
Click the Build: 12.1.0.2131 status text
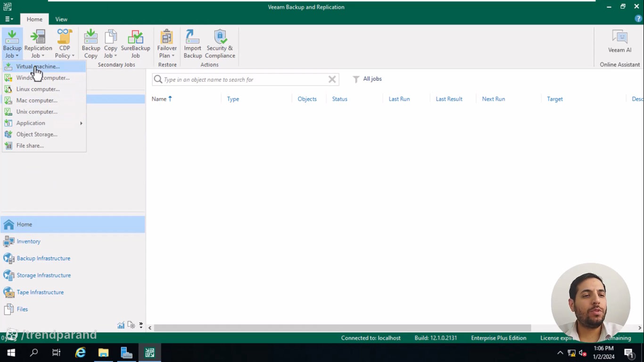(436, 338)
